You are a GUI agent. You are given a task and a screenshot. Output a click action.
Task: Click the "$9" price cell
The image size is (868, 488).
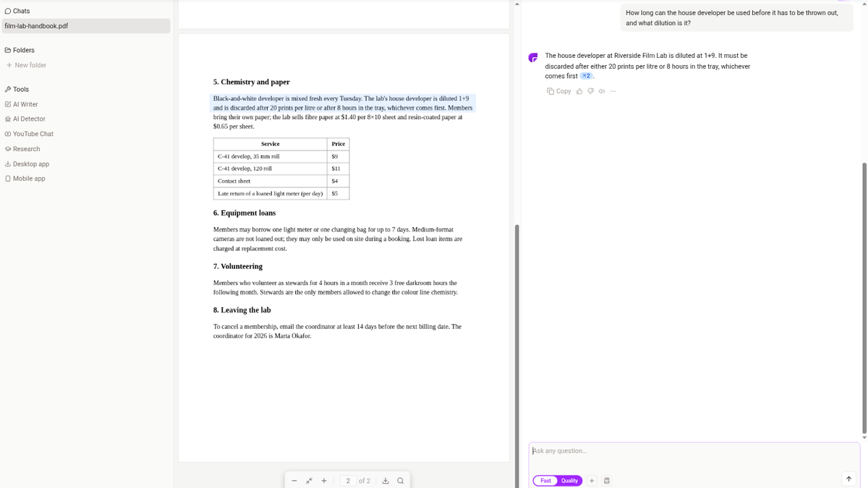click(338, 156)
